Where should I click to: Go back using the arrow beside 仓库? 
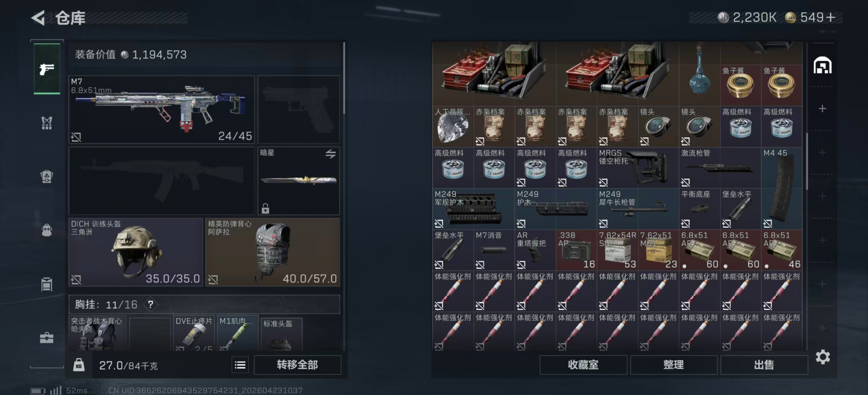[38, 18]
